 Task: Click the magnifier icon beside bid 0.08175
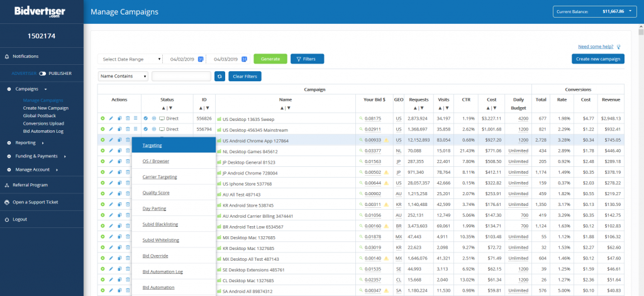point(362,118)
